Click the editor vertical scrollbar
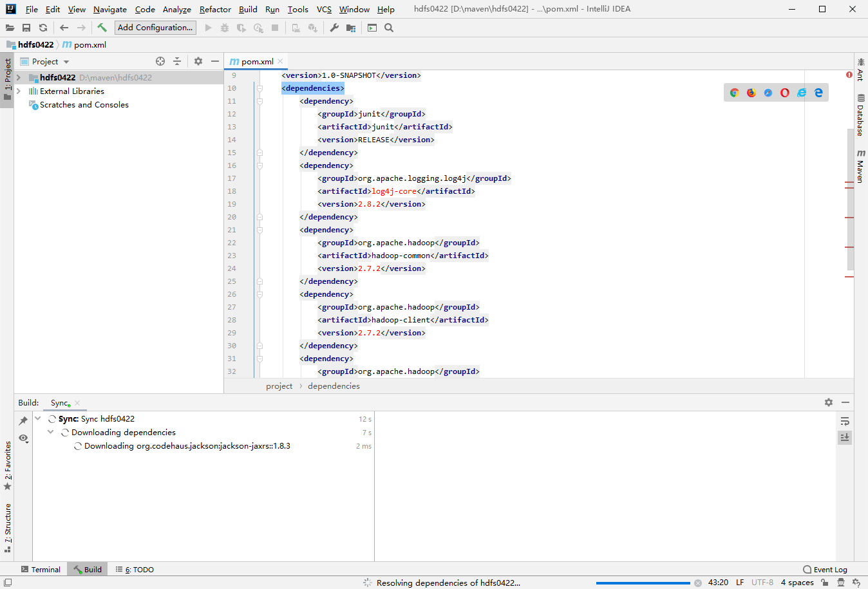Screen dimensions: 868x589 click(x=850, y=198)
